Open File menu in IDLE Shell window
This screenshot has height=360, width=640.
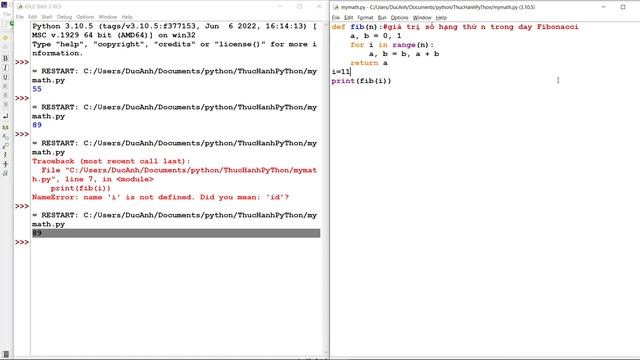coord(20,17)
